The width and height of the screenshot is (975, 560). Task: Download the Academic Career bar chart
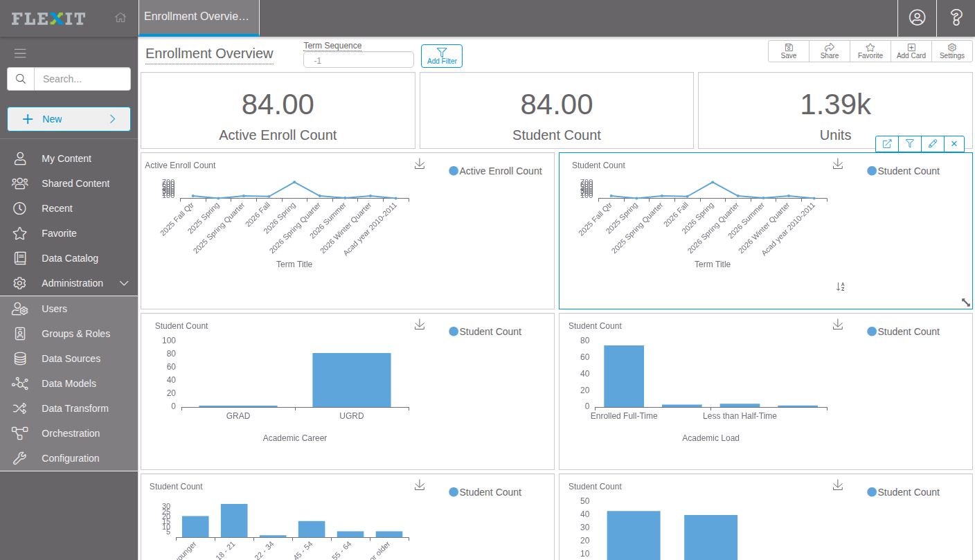pos(420,325)
